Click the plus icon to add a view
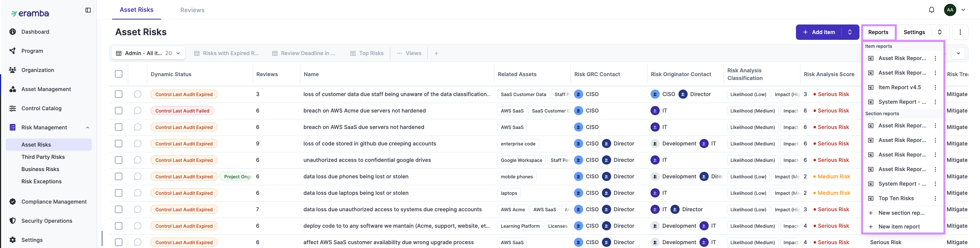Viewport: 980px width, 248px height. click(x=436, y=53)
